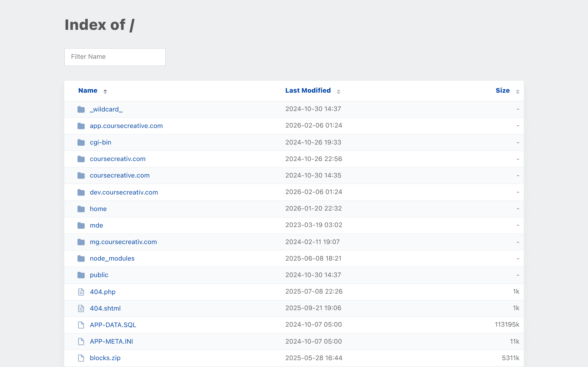Click the folder icon beside _wildcard_
The image size is (588, 367).
pos(81,109)
